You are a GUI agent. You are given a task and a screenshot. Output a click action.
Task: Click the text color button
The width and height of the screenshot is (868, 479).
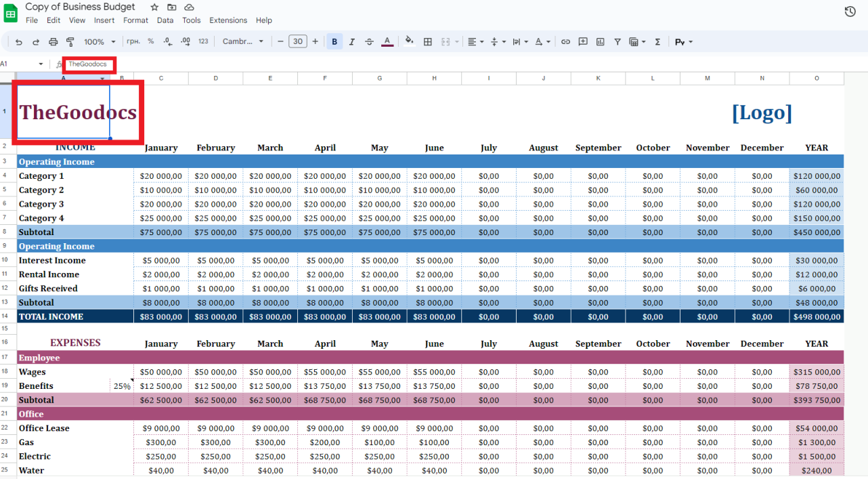click(387, 42)
